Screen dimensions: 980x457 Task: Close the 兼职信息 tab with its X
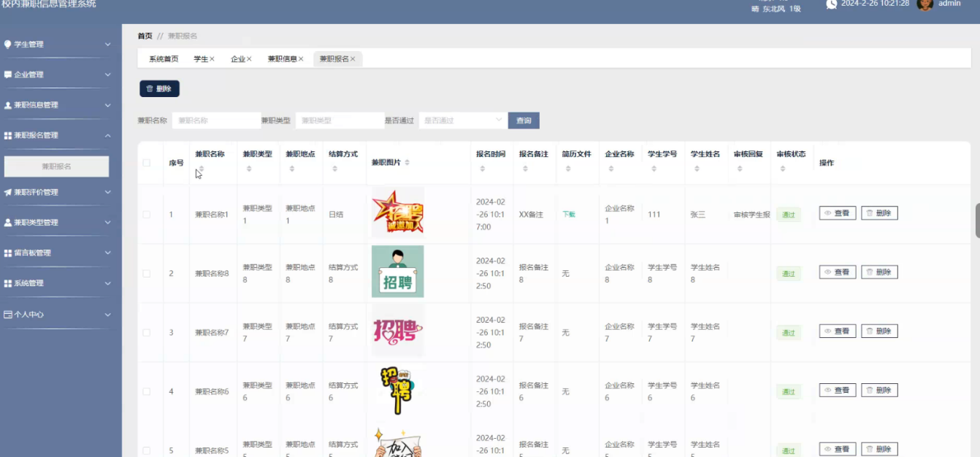(301, 59)
